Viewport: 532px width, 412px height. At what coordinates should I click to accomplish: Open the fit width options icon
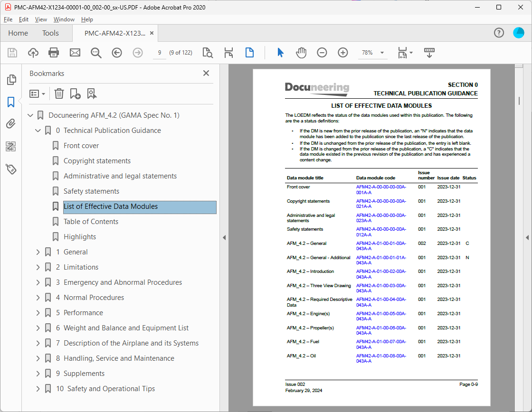(405, 53)
